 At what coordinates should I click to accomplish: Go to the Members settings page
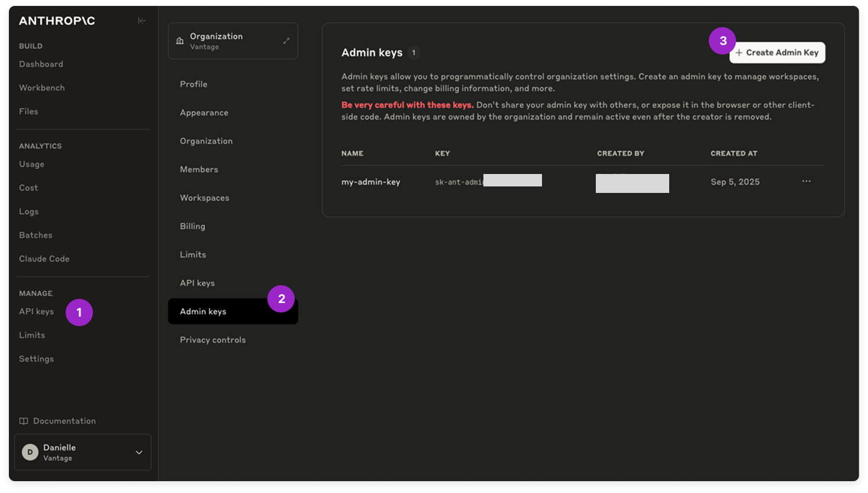tap(199, 169)
